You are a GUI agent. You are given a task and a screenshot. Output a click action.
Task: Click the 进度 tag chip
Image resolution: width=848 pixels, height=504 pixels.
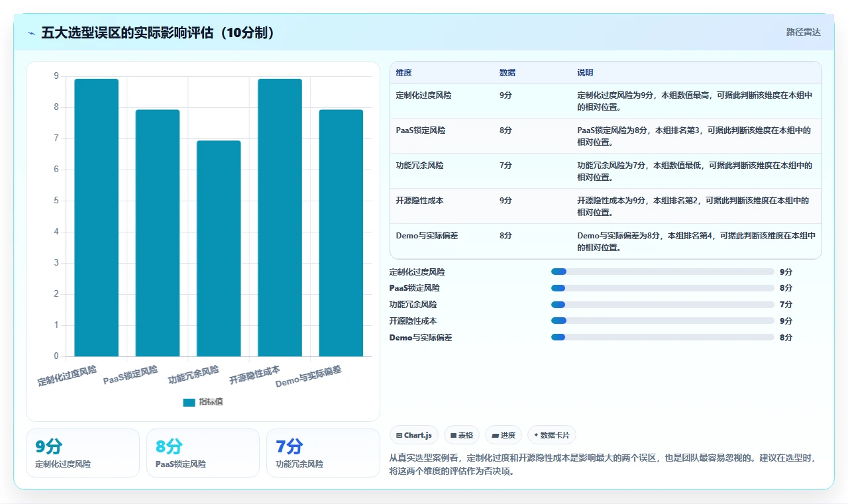pyautogui.click(x=503, y=435)
